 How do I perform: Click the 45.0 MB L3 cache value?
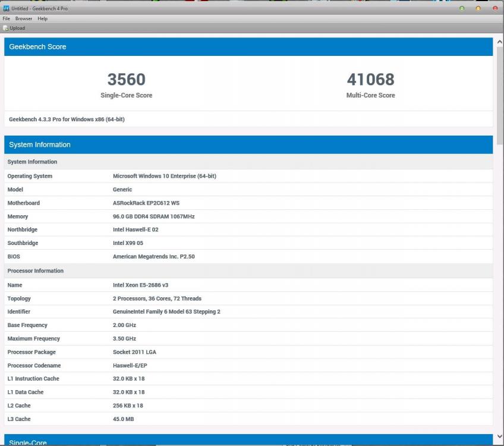click(x=123, y=419)
